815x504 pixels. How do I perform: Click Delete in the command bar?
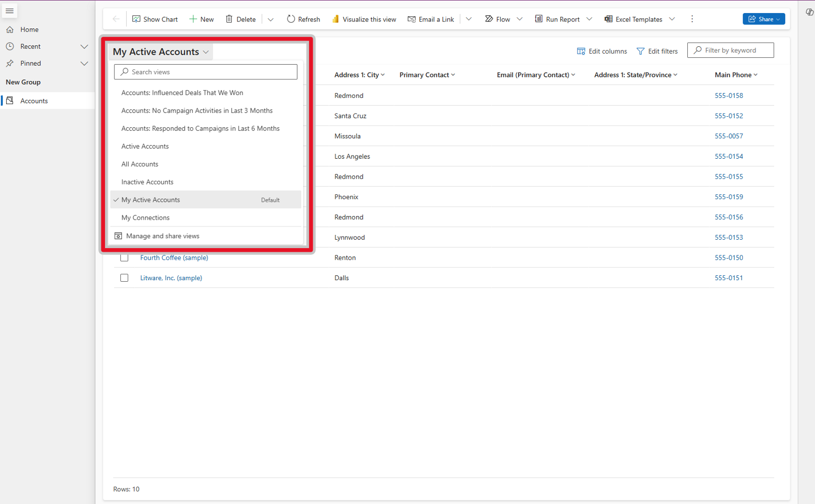pos(241,19)
